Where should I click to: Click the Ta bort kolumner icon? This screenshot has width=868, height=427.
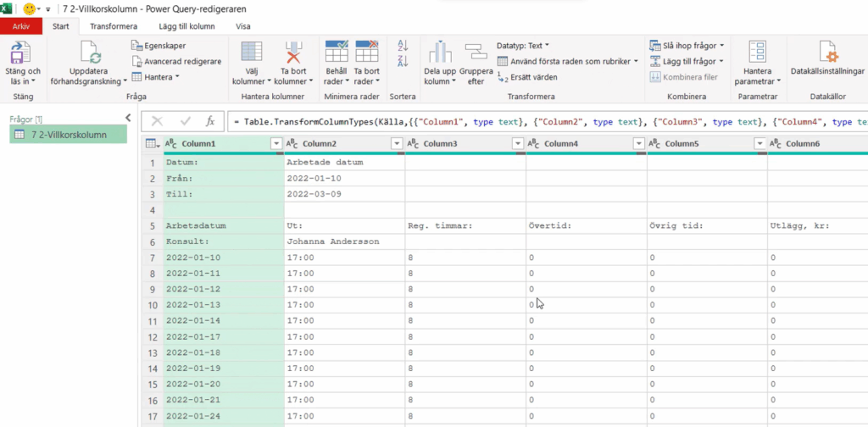294,53
